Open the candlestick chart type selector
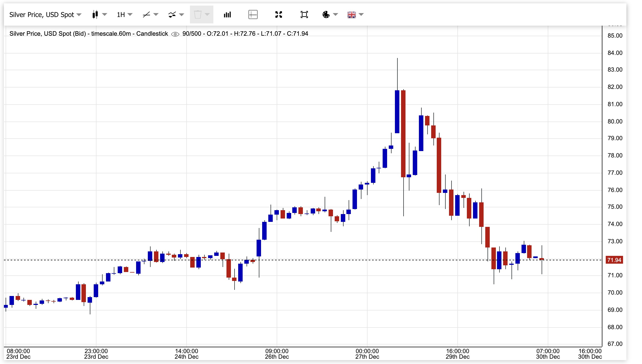 [x=95, y=14]
